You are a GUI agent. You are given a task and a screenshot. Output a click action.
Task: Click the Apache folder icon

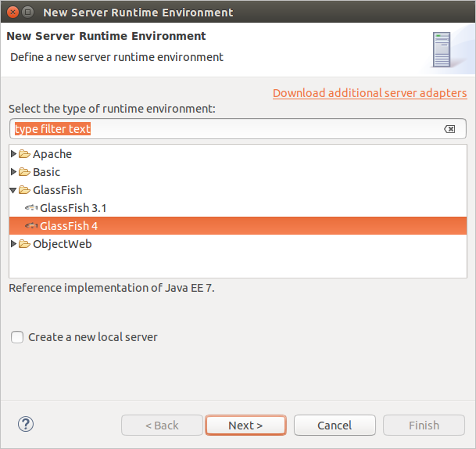point(24,154)
